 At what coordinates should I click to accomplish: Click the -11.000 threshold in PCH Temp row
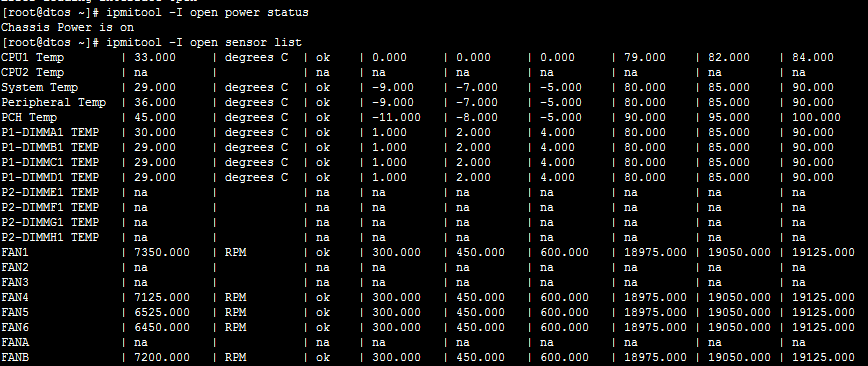[396, 117]
